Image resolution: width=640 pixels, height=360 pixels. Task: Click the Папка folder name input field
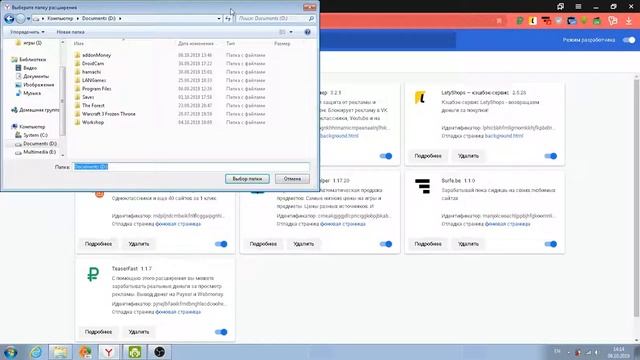[191, 167]
